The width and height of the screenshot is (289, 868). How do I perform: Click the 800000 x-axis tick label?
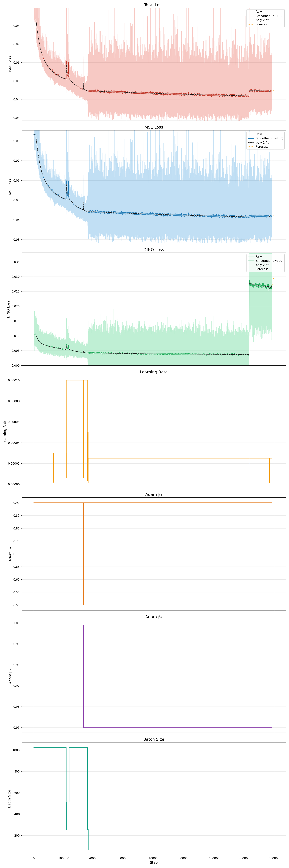[x=274, y=858]
